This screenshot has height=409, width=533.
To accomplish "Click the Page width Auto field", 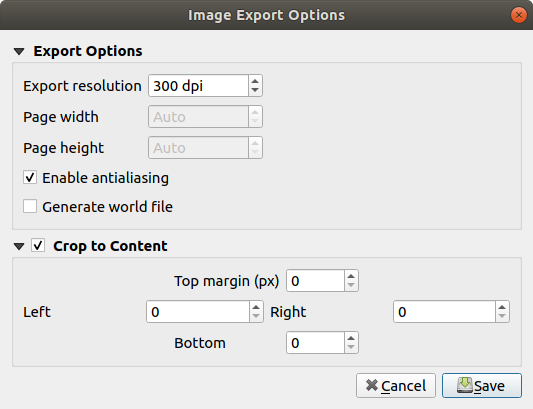I will [198, 117].
